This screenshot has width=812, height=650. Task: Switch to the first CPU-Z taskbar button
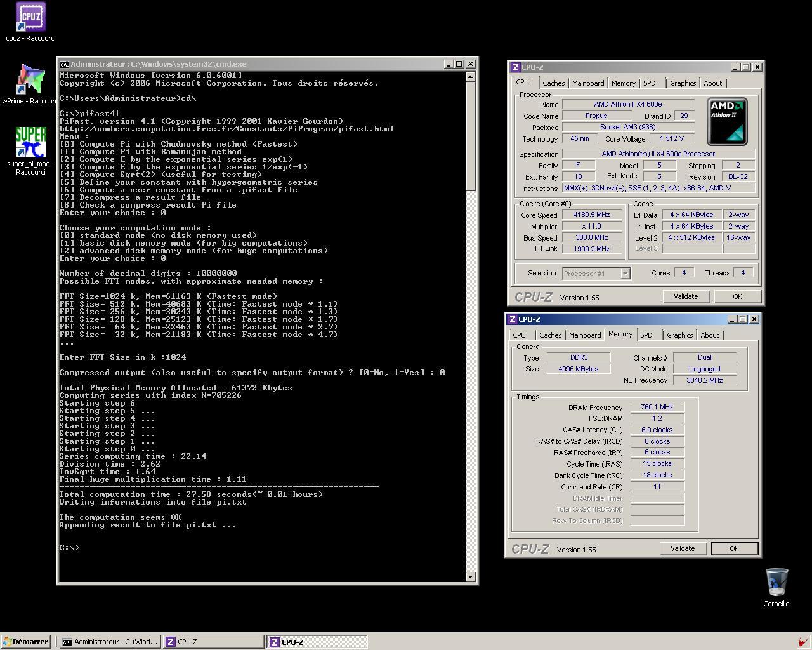pyautogui.click(x=213, y=642)
